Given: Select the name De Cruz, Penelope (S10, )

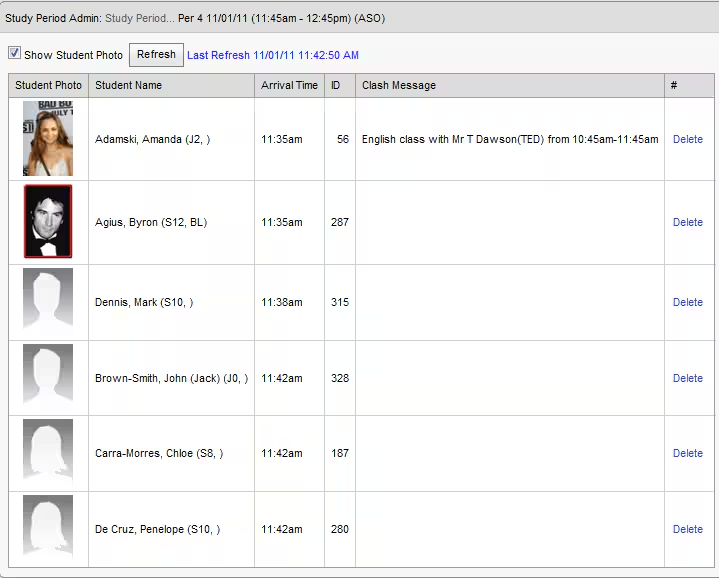Looking at the screenshot, I should (x=157, y=529).
